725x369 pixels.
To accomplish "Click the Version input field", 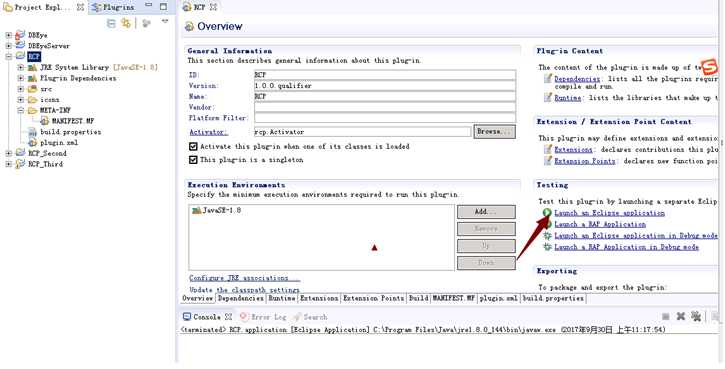I will (385, 86).
